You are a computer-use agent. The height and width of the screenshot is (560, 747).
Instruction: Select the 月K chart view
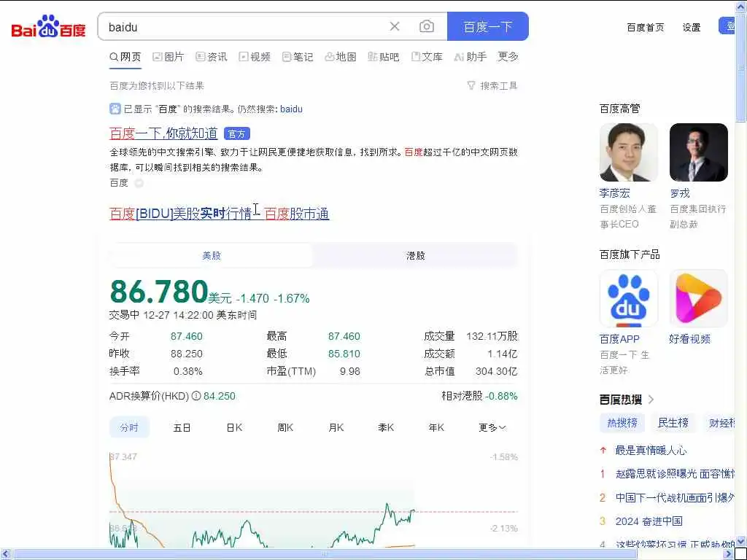click(336, 427)
